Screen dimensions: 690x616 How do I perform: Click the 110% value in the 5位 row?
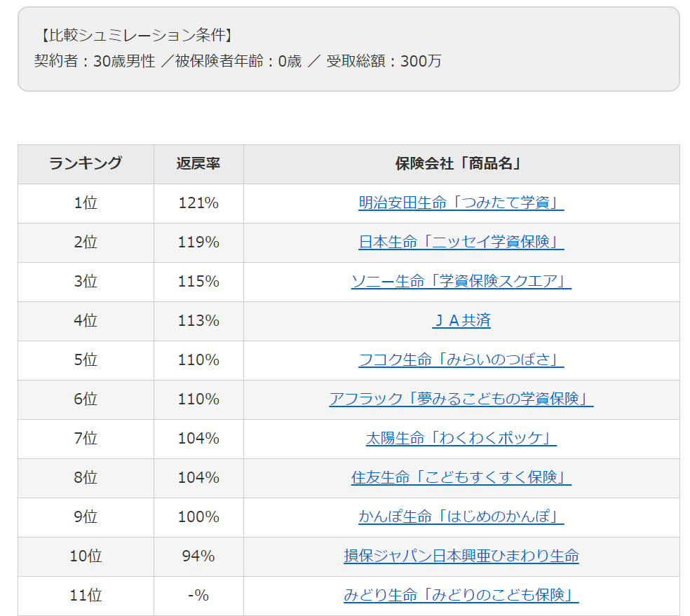[x=198, y=360]
